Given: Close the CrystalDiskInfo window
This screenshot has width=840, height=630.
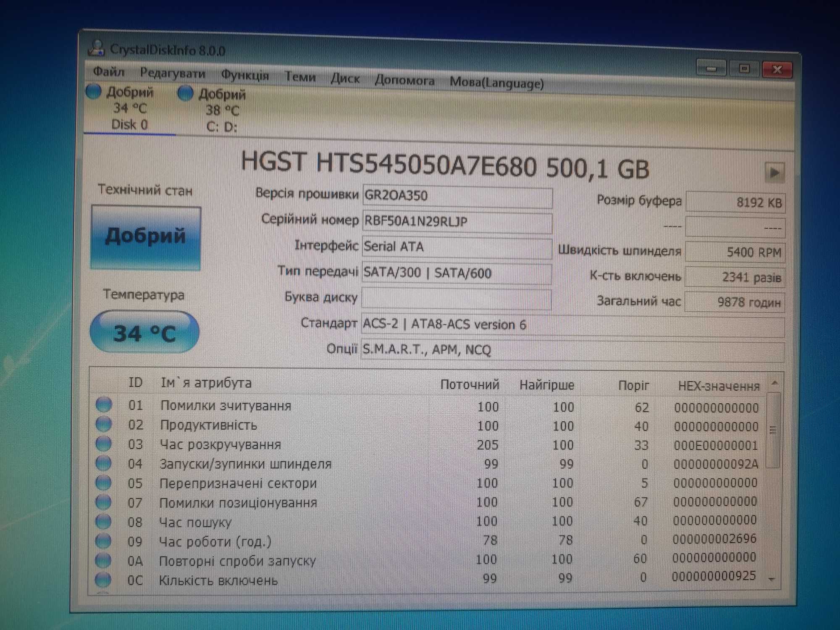Looking at the screenshot, I should [777, 69].
